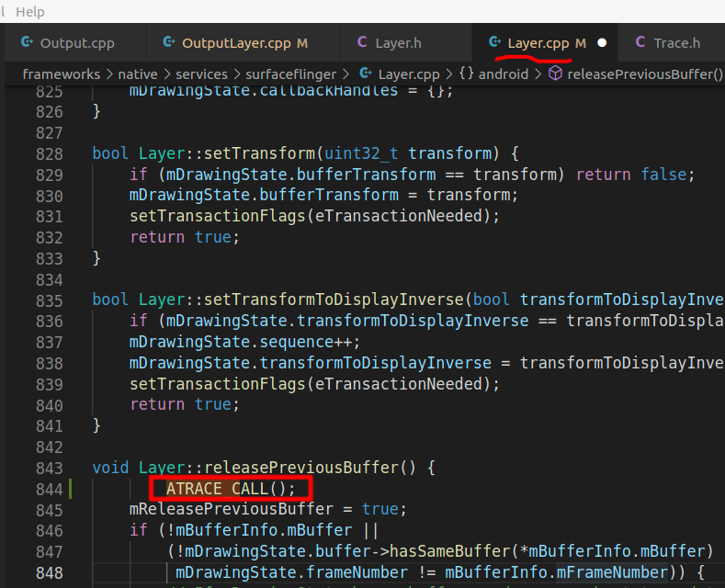Viewport: 725px width, 588px height.
Task: Click line number 843 in the gutter
Action: (x=50, y=469)
